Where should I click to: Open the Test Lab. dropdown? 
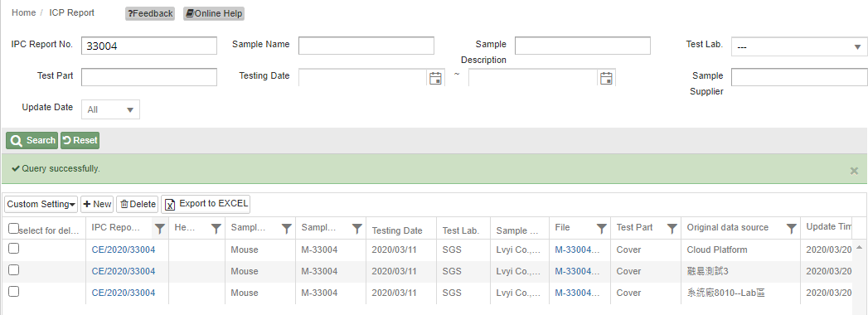pos(799,47)
